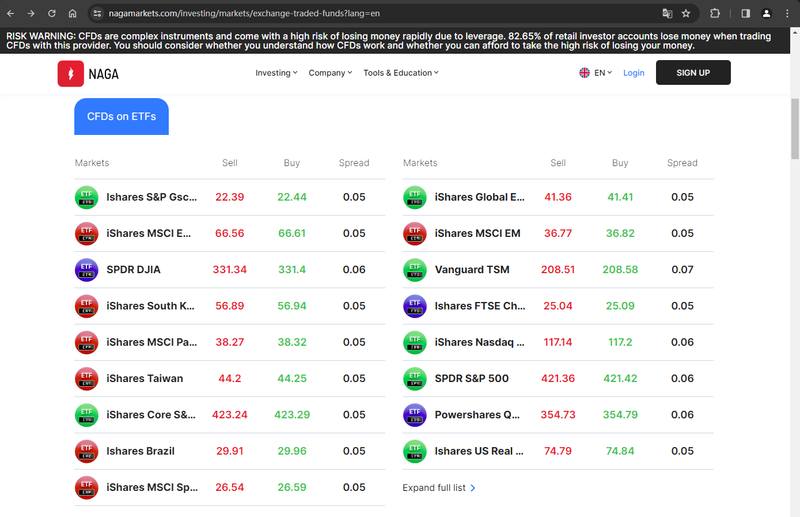
Task: Click the SPDR S&P 500 ETF icon
Action: [x=415, y=378]
